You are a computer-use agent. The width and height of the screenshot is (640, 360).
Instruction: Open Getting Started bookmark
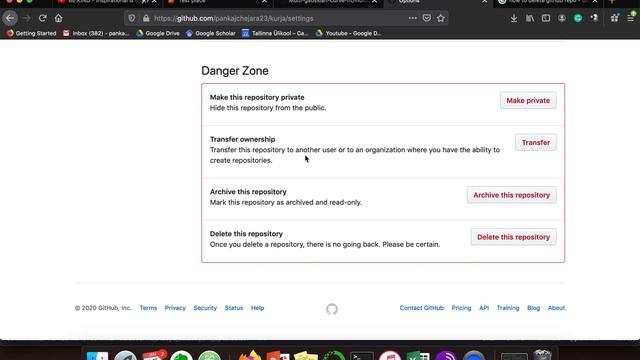(31, 33)
